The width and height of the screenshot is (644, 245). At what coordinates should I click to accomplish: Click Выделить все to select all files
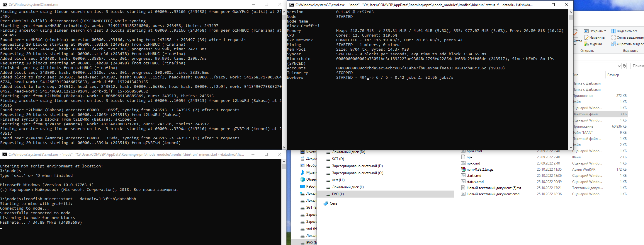pos(627,31)
